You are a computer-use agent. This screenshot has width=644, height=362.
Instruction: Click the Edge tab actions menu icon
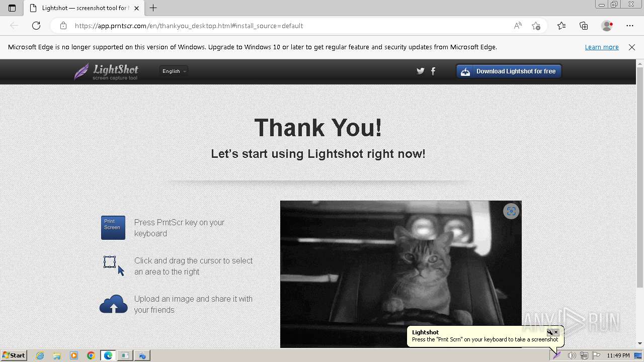tap(12, 8)
